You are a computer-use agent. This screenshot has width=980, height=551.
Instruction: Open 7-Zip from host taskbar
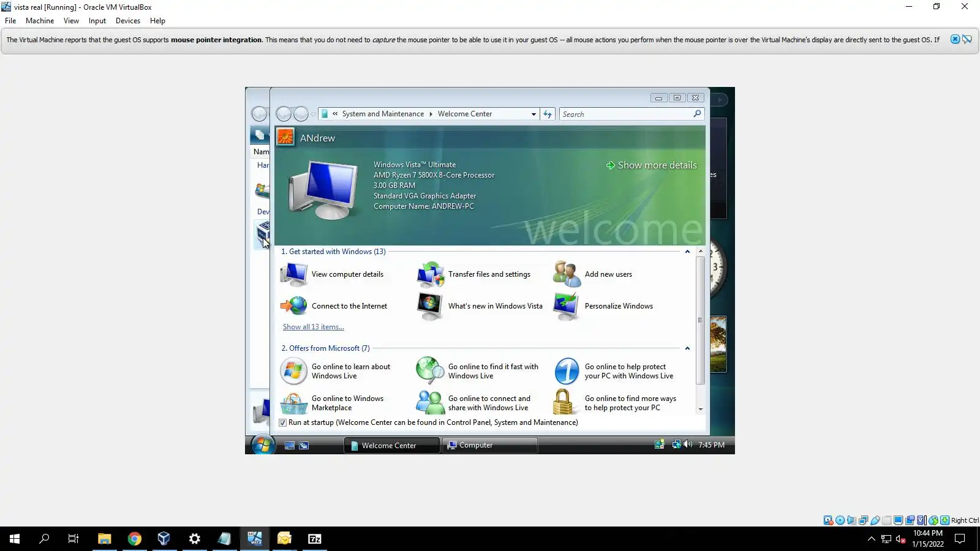(315, 539)
